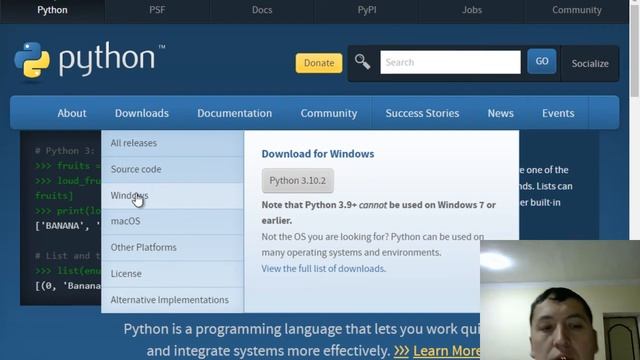The height and width of the screenshot is (360, 640).
Task: Select the Python top tab
Action: click(52, 10)
